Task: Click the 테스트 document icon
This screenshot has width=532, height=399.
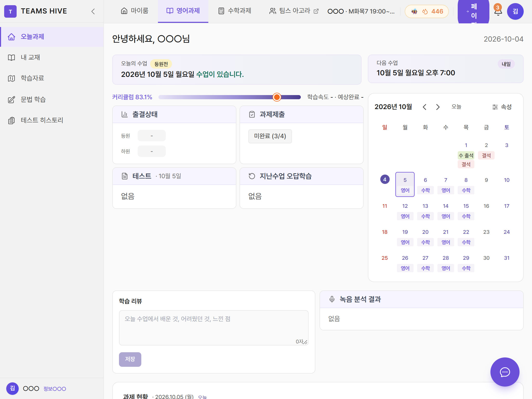Action: point(124,176)
